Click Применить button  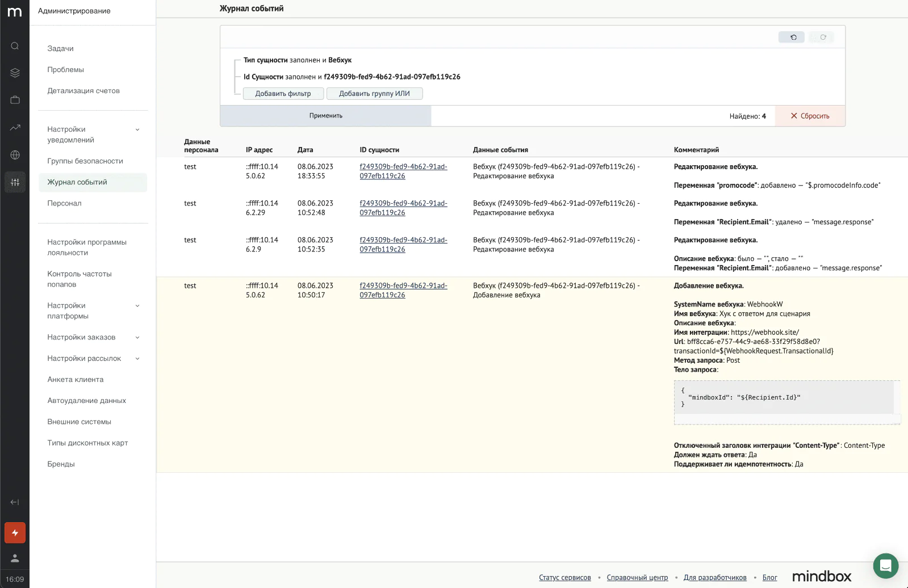pyautogui.click(x=325, y=116)
